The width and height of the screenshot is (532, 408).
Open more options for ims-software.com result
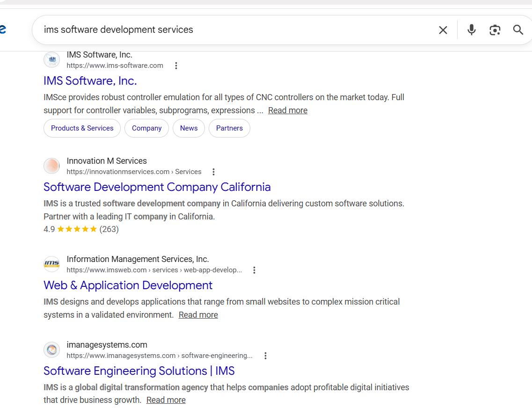176,66
